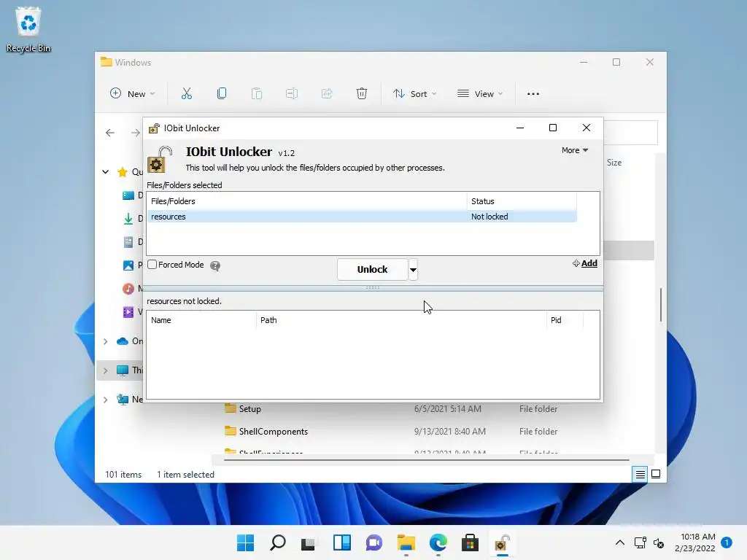Expand the This PC tree node
Screen dimensions: 747x560
tap(106, 370)
